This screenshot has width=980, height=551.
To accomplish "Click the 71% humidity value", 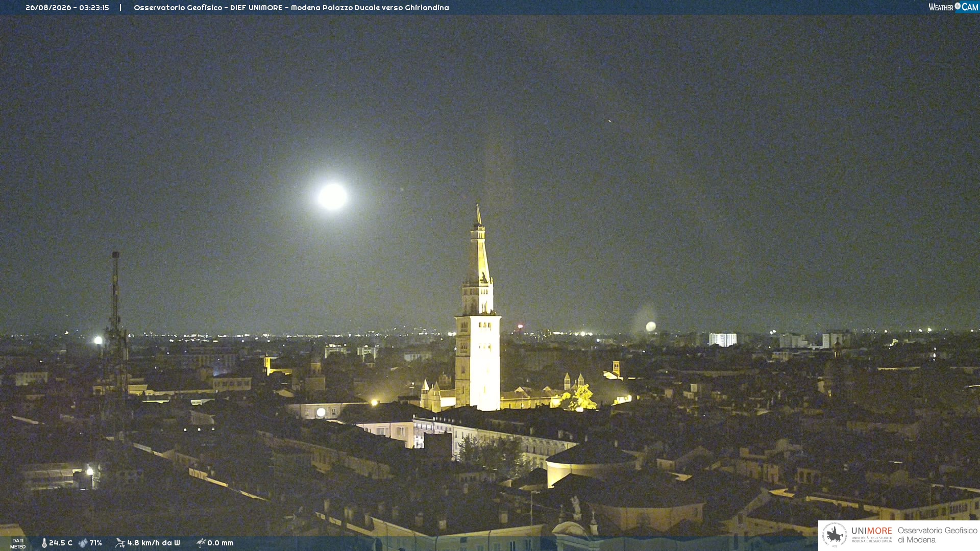I will (95, 543).
